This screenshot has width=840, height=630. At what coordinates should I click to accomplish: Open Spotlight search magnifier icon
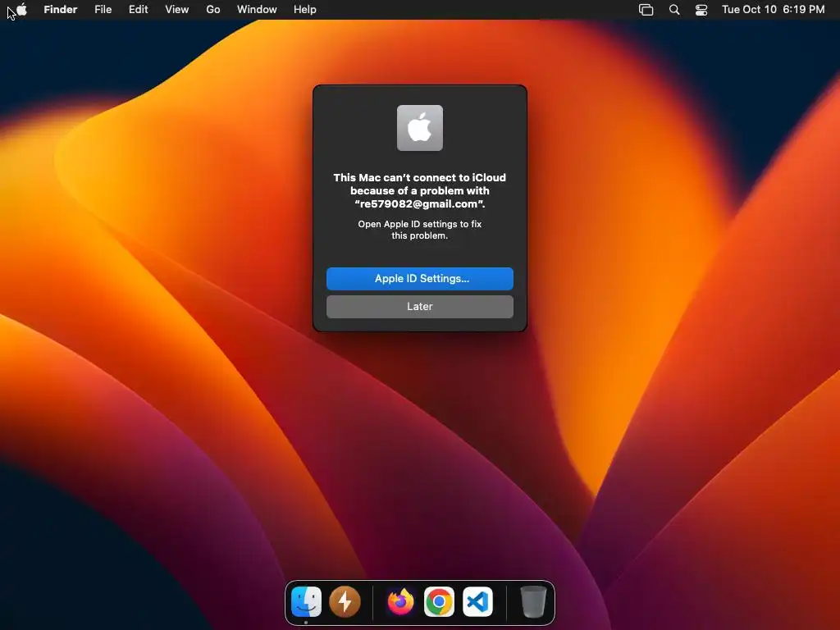674,10
